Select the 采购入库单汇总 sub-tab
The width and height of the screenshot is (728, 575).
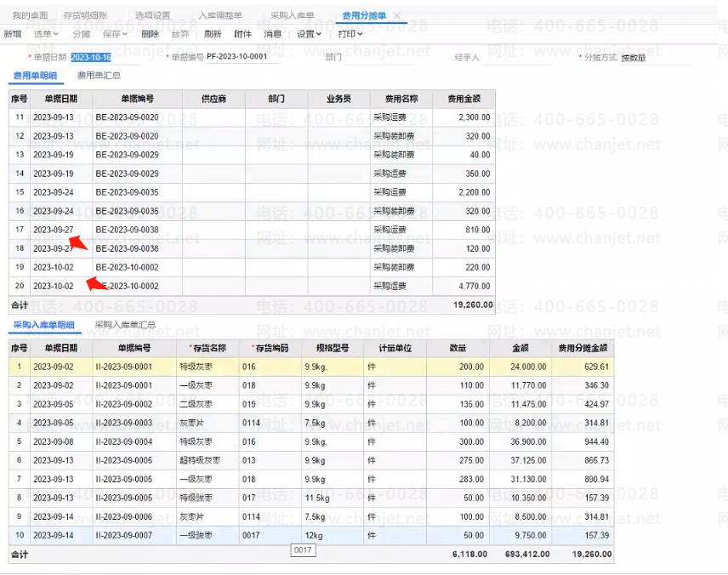[125, 325]
